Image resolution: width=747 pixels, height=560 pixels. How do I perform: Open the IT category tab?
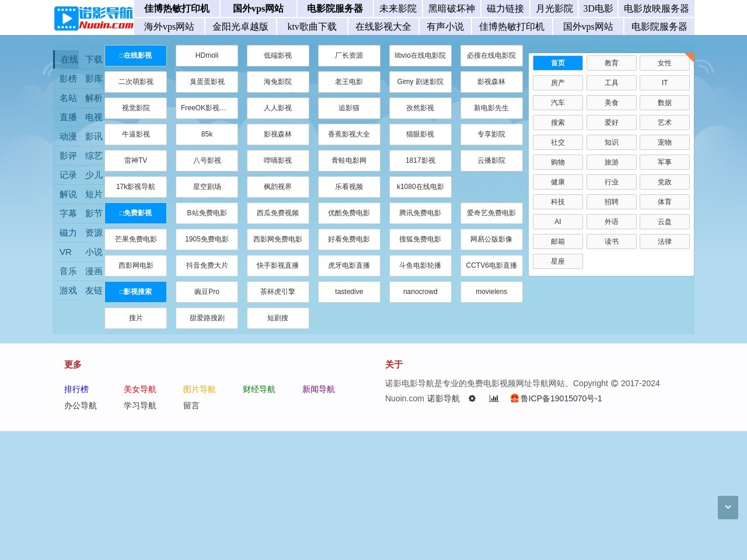coord(665,83)
